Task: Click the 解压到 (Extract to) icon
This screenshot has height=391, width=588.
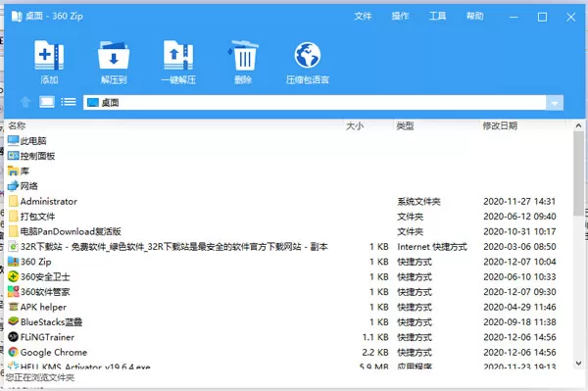Action: (x=114, y=56)
